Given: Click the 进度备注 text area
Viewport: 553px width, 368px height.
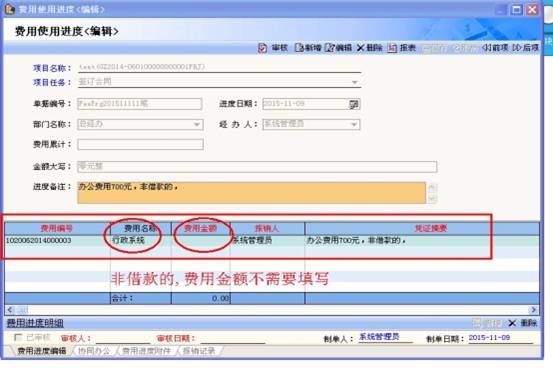Looking at the screenshot, I should tap(251, 193).
